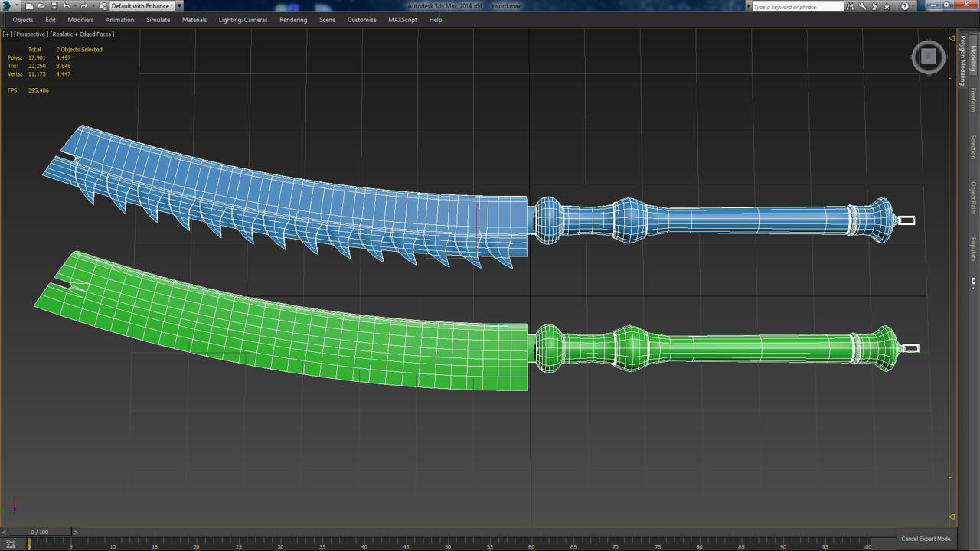Click the Cancel Expert Mode button

click(x=926, y=539)
